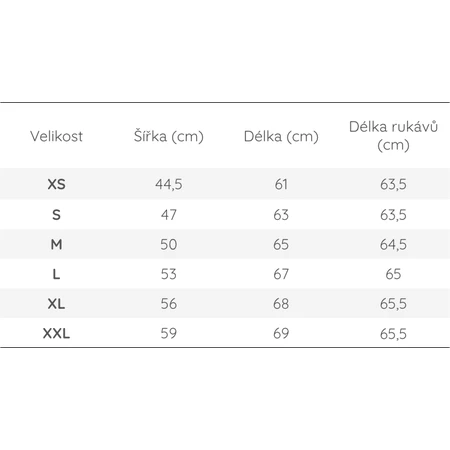Select the S size row label
450x450 pixels.
(56, 215)
